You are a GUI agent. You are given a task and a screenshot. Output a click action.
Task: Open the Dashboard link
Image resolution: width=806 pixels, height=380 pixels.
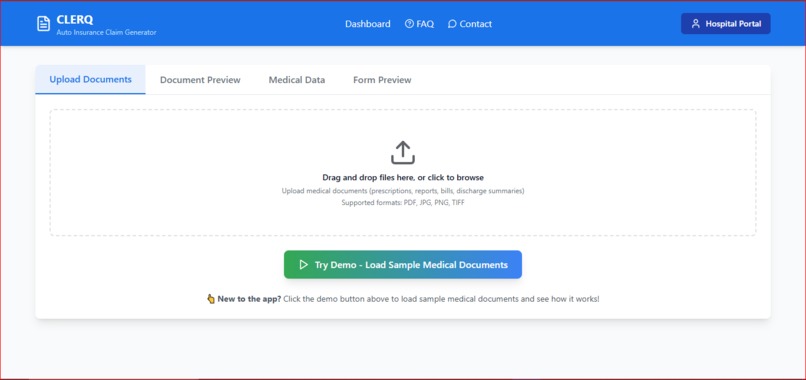pyautogui.click(x=368, y=24)
